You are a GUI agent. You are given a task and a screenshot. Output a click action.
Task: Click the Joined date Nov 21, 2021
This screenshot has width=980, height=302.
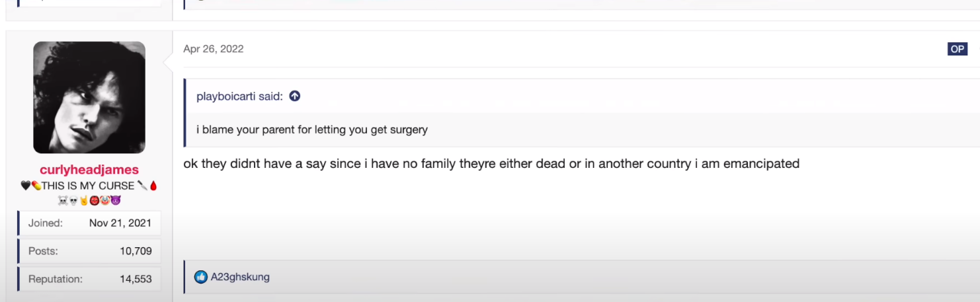120,223
